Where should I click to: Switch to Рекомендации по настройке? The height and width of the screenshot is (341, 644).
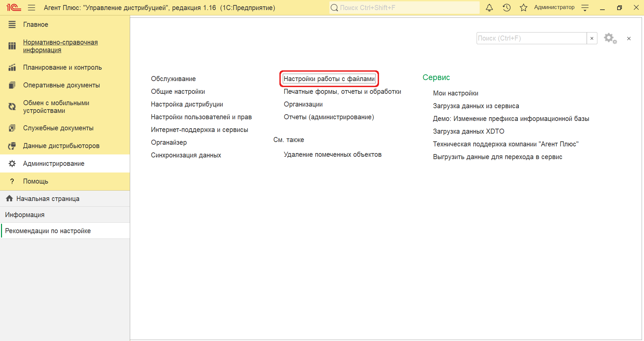48,230
